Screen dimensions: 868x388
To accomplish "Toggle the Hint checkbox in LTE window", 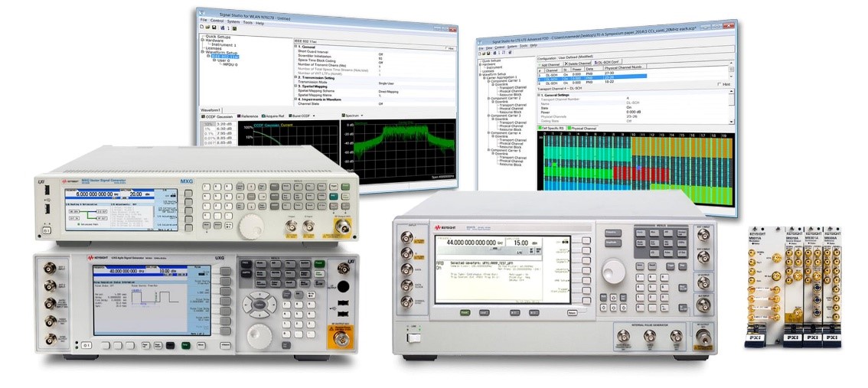I will (718, 83).
